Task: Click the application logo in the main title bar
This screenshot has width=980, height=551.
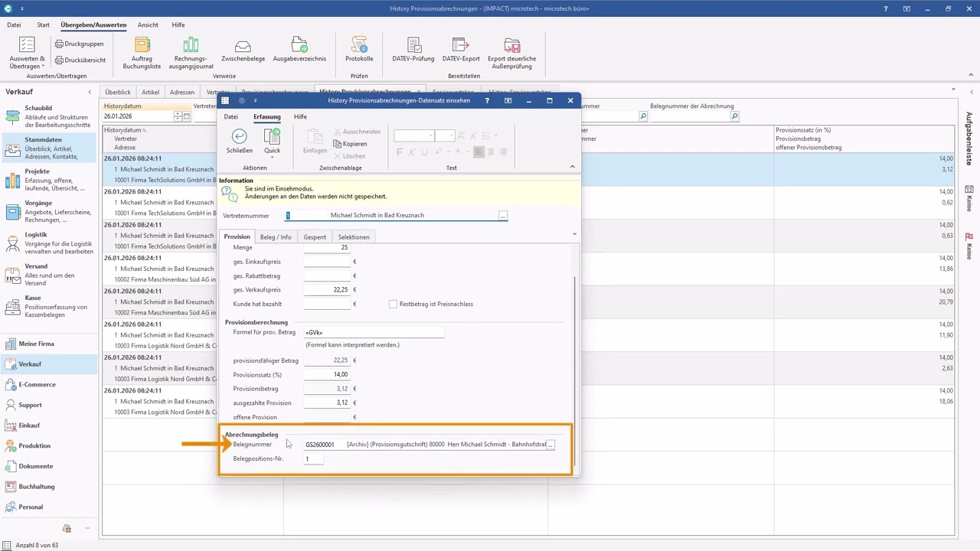Action: tap(8, 8)
